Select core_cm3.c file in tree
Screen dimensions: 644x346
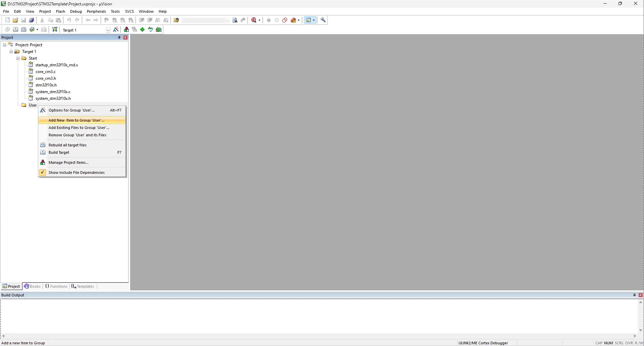pos(46,72)
